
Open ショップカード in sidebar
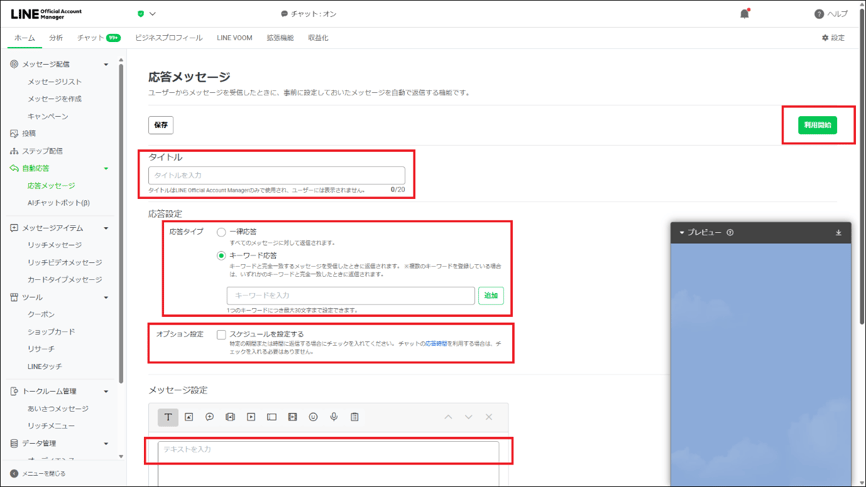pos(51,332)
